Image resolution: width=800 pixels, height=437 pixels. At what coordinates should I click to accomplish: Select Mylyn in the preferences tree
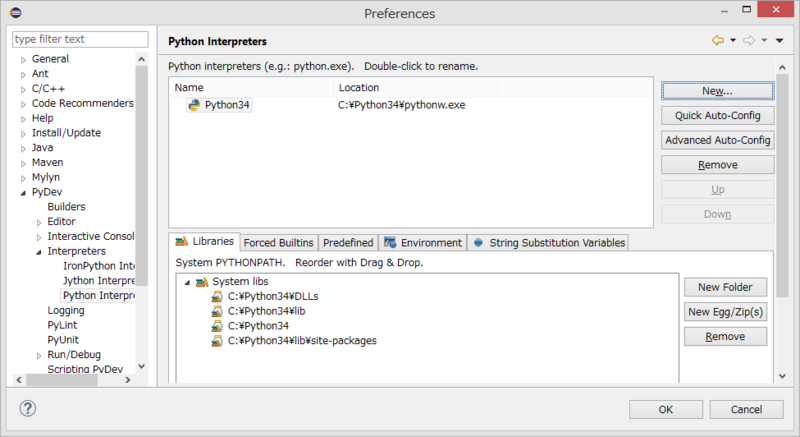pos(45,177)
